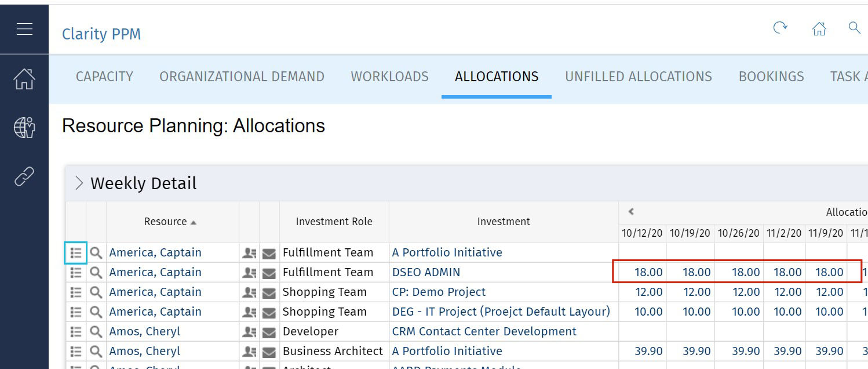This screenshot has width=868, height=369.
Task: Click the envelope icon on Business Architect row
Action: pos(269,352)
